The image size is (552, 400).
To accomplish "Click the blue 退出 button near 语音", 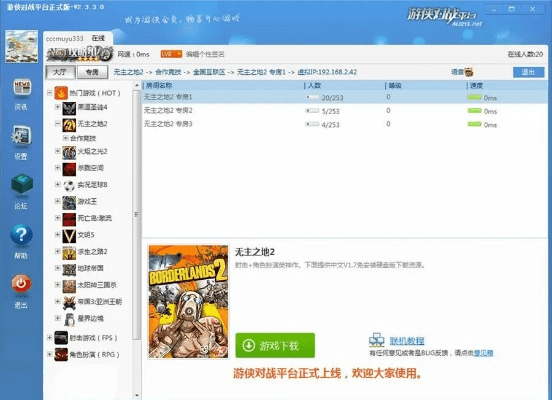I will (x=528, y=72).
